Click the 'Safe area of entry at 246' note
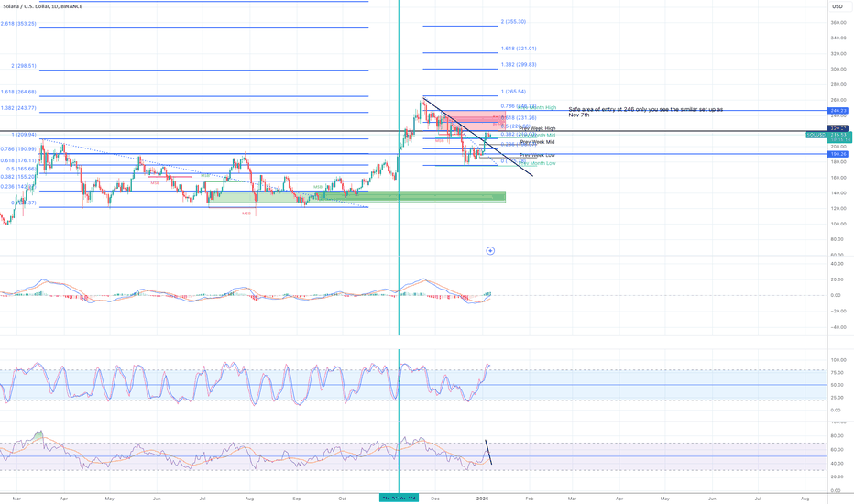Viewport: 854px width, 504px height. [x=645, y=112]
